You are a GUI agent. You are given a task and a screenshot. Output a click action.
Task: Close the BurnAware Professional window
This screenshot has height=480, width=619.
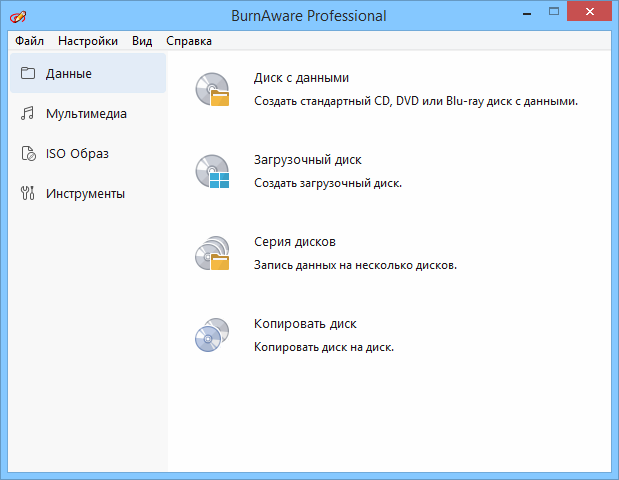pos(589,15)
